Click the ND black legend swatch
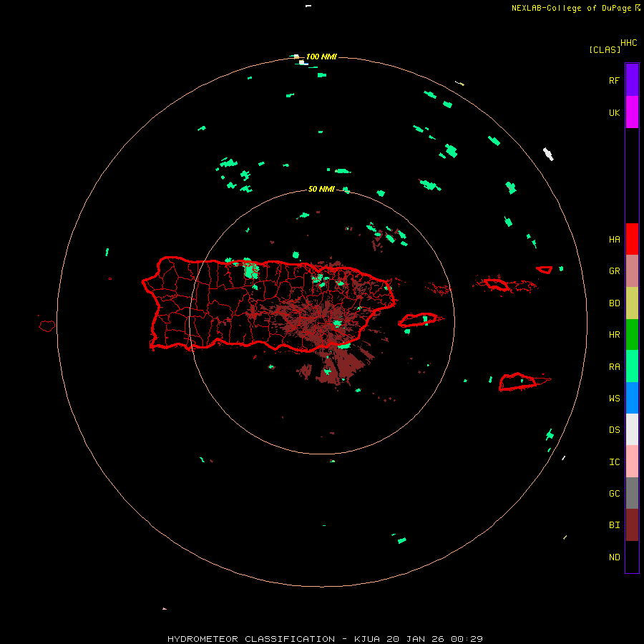This screenshot has width=644, height=644. point(632,557)
